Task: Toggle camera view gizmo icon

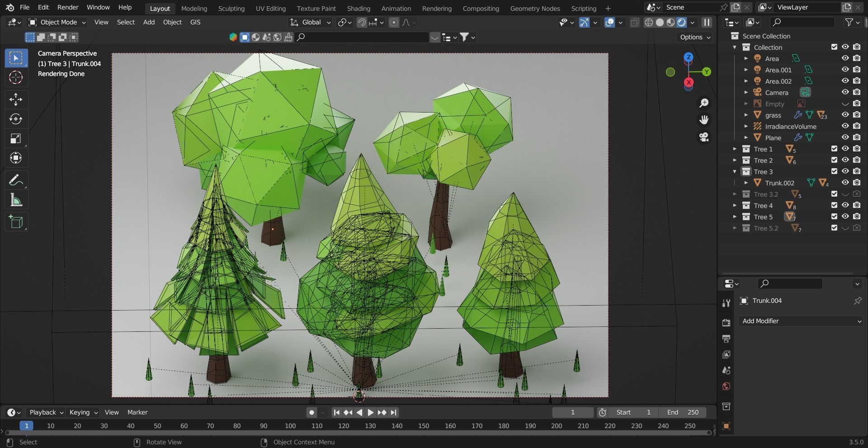Action: [x=704, y=137]
